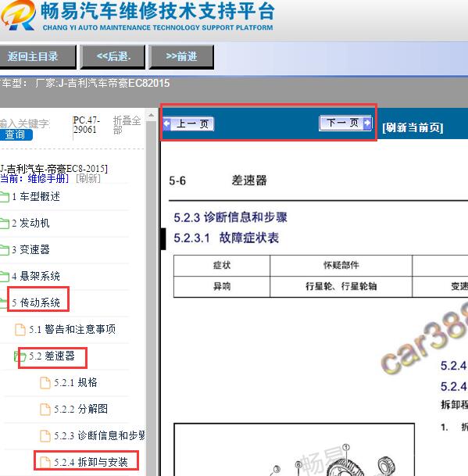Click the right arrow icon on 下一页
The image size is (468, 476).
pyautogui.click(x=367, y=123)
